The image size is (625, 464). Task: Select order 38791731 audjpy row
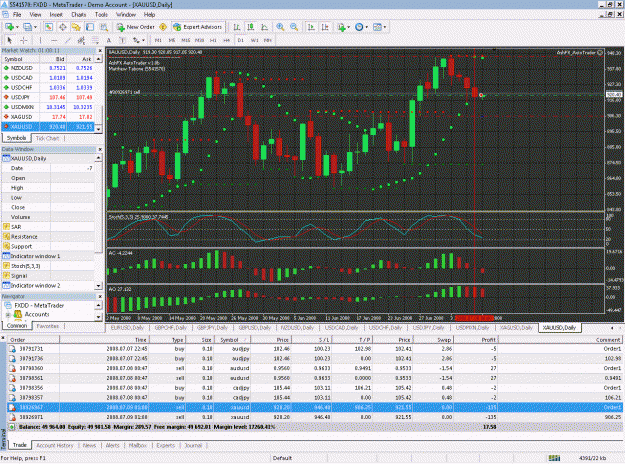click(x=315, y=349)
